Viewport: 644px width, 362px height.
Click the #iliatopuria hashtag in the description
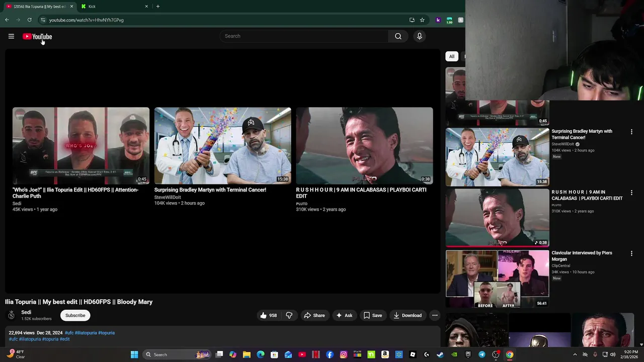click(x=30, y=339)
